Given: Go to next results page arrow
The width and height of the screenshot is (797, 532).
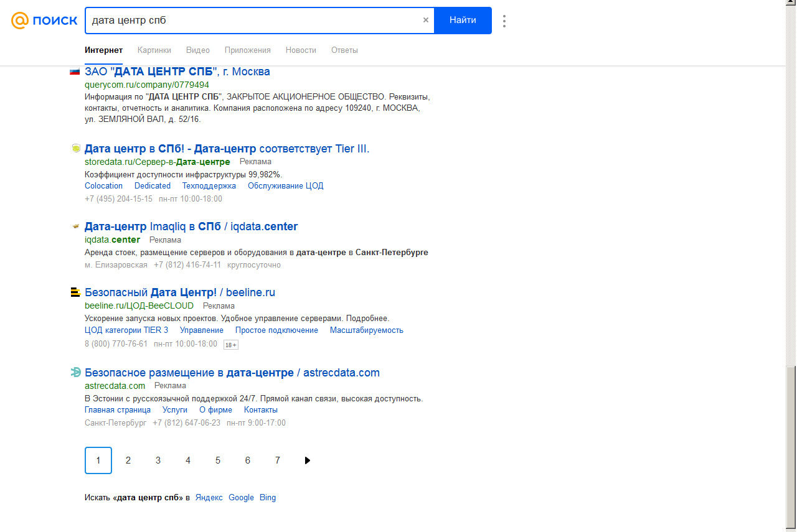Looking at the screenshot, I should pyautogui.click(x=307, y=460).
